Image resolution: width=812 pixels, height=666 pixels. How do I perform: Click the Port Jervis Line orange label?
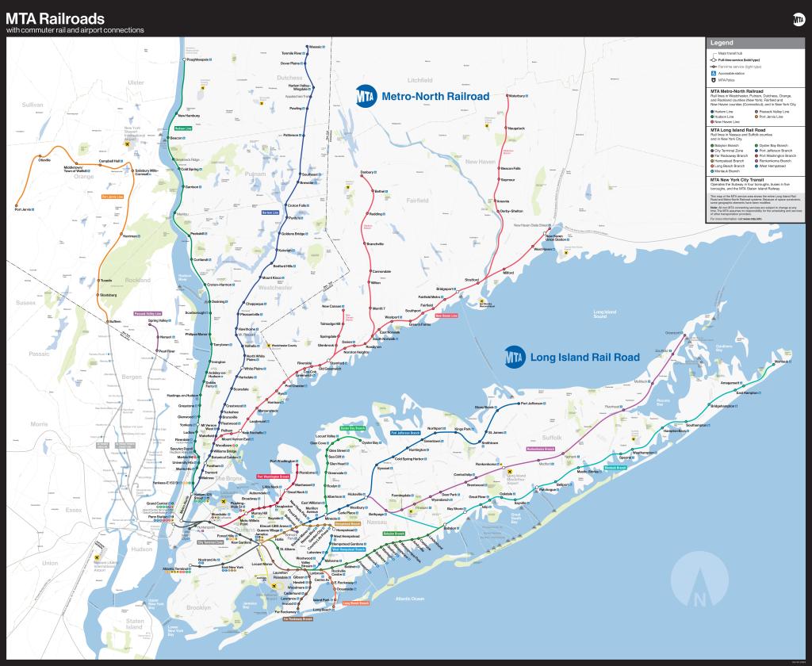tap(113, 196)
